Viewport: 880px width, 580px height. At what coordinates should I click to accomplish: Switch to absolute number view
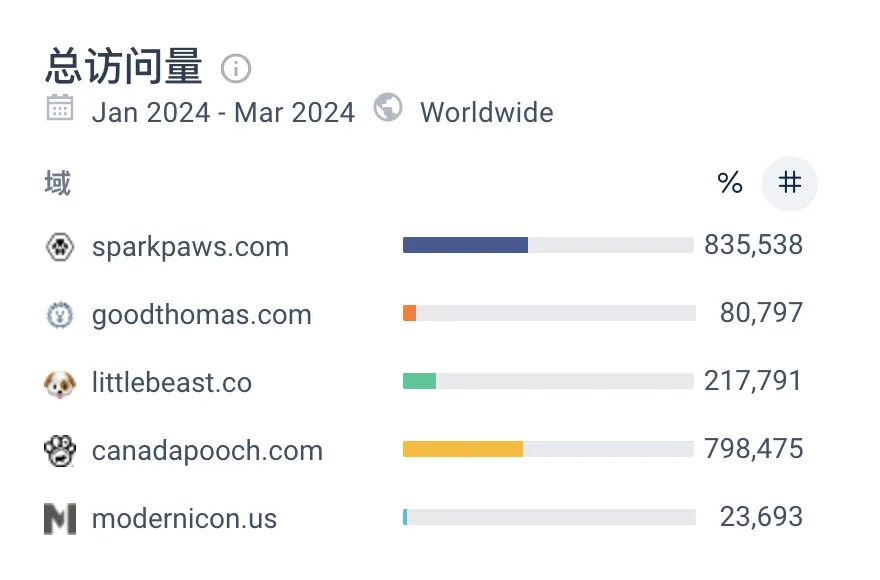tap(790, 183)
